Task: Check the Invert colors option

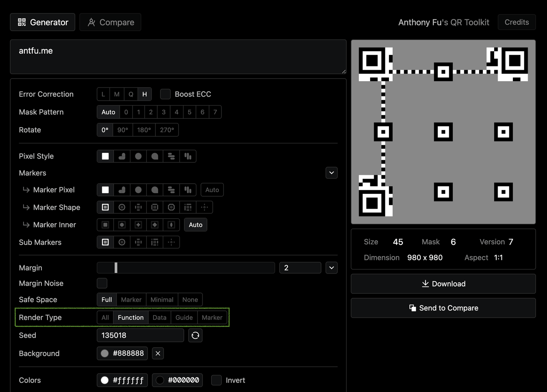Action: tap(216, 380)
